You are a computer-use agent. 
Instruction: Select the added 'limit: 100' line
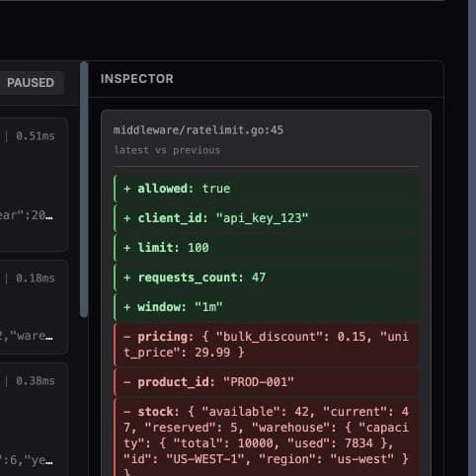266,248
